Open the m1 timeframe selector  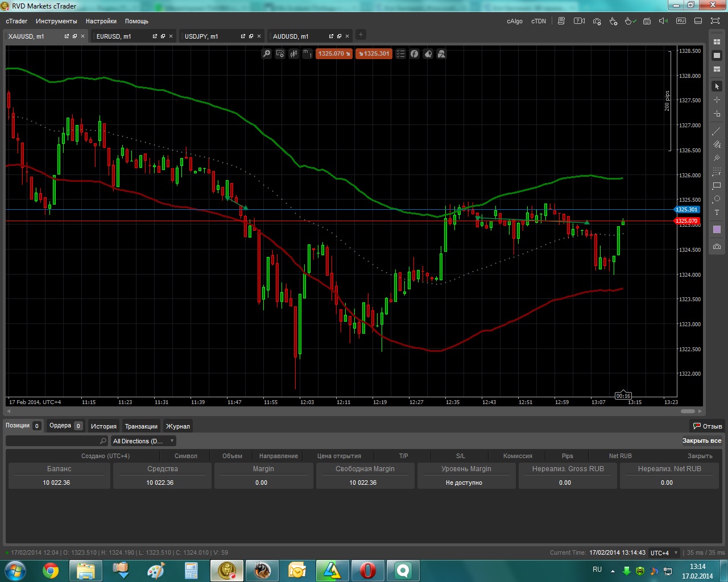(307, 53)
